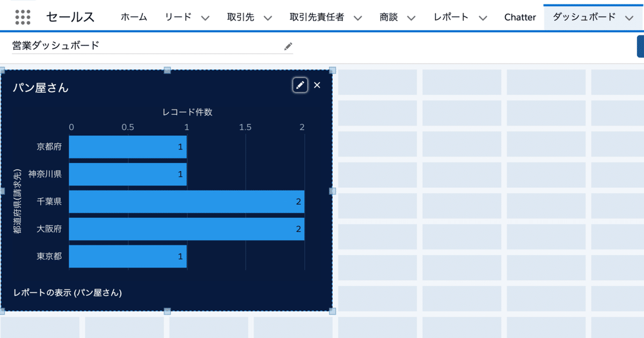The height and width of the screenshot is (338, 644).
Task: Click the セールス app name
Action: 71,16
